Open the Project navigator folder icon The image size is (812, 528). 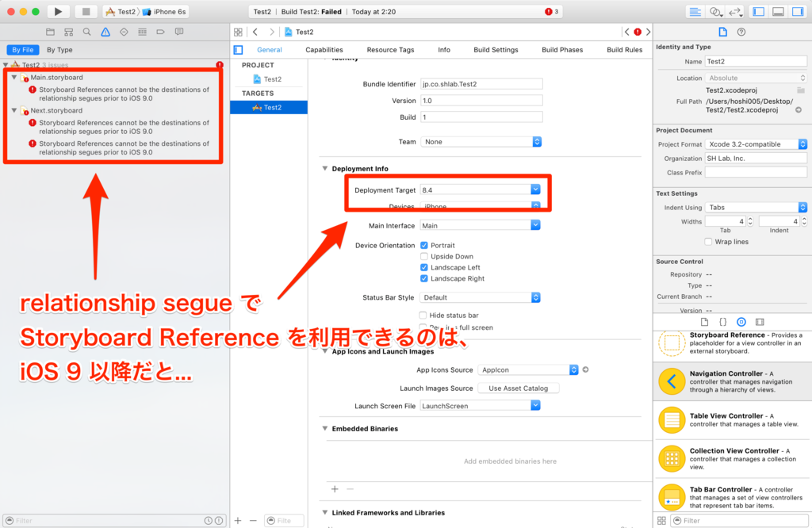[50, 32]
